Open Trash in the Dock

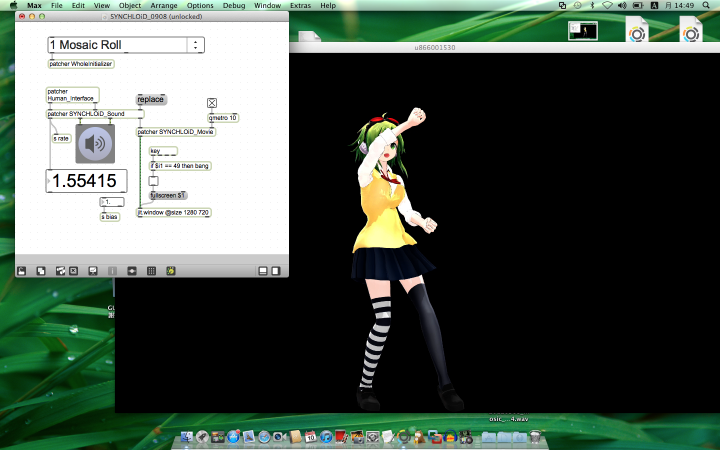click(535, 437)
